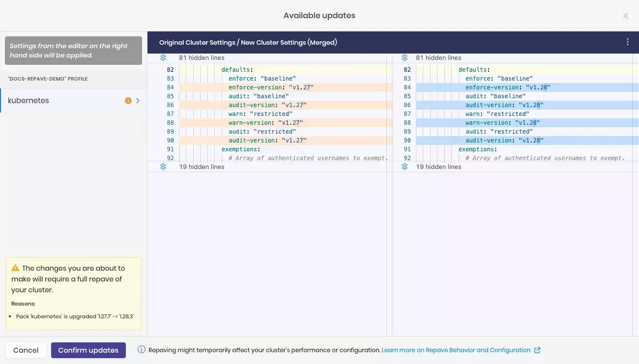This screenshot has height=364, width=639.
Task: Cancel the available updates dialog
Action: click(26, 350)
